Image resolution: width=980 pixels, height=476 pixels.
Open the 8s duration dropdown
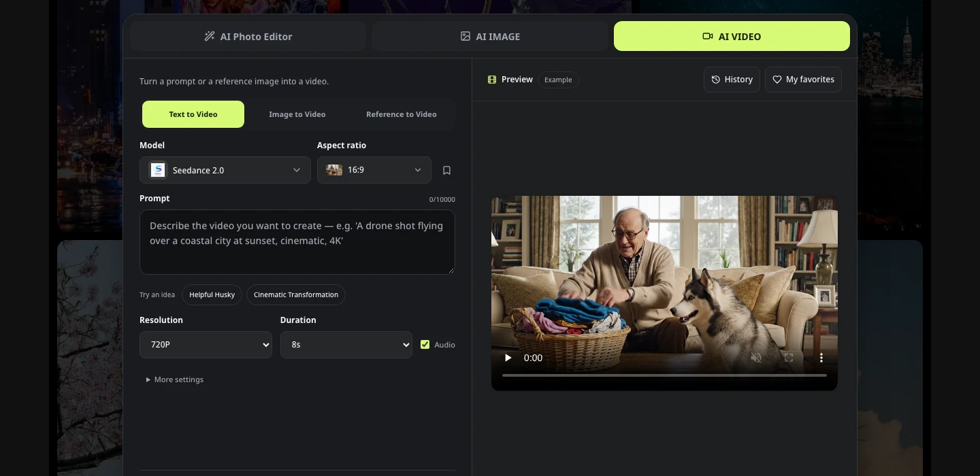[346, 345]
